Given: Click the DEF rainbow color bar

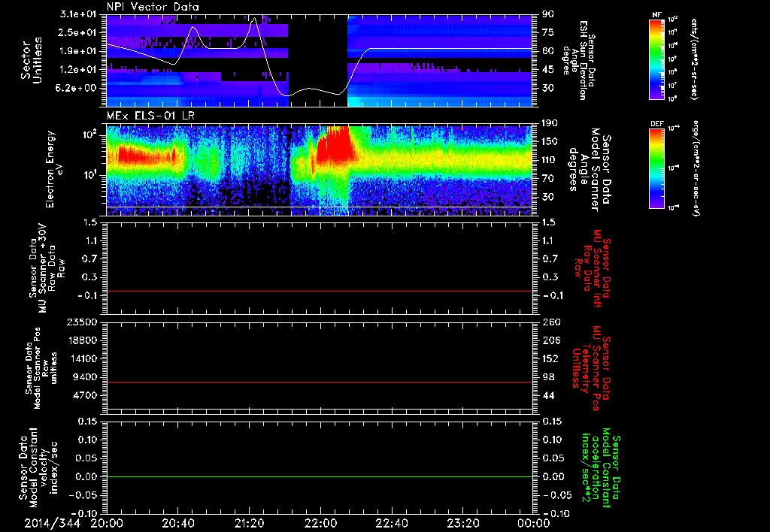Looking at the screenshot, I should 656,168.
